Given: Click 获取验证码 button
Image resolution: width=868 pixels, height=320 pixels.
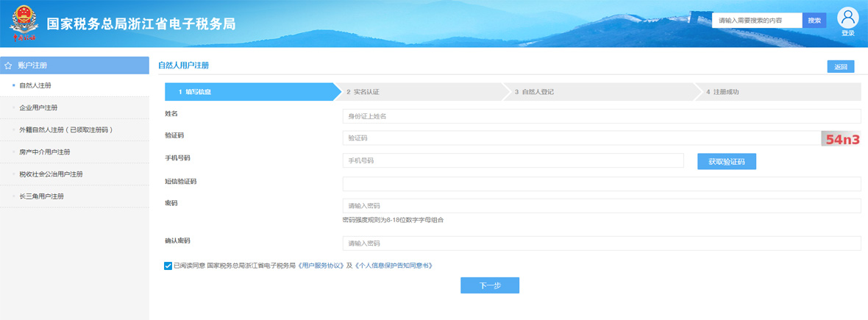Looking at the screenshot, I should coord(727,162).
